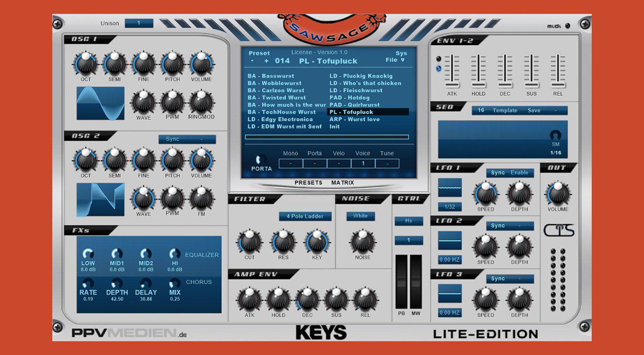Click the OSC 1 PWM knob
This screenshot has width=644, height=355.
(x=172, y=102)
